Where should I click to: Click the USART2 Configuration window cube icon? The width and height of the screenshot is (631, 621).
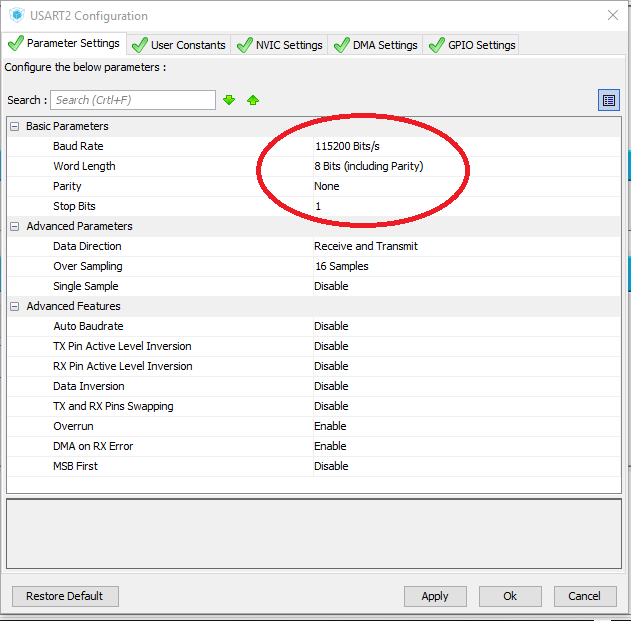click(16, 16)
